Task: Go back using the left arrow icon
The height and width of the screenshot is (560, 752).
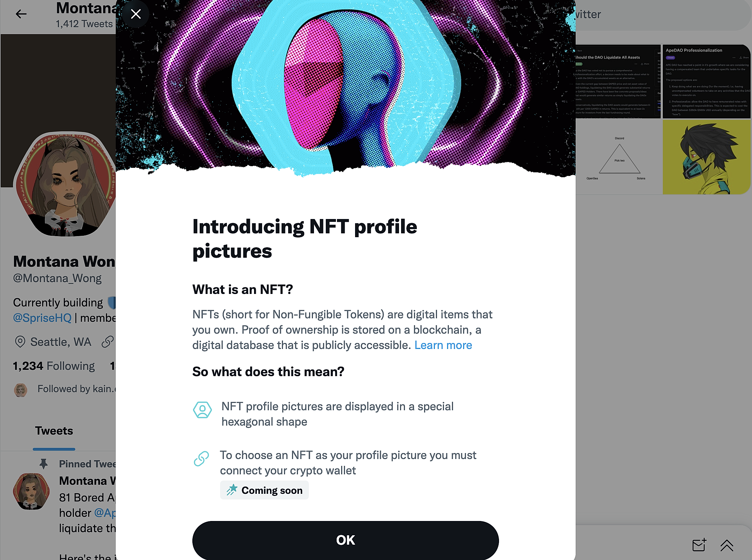Action: click(x=21, y=14)
